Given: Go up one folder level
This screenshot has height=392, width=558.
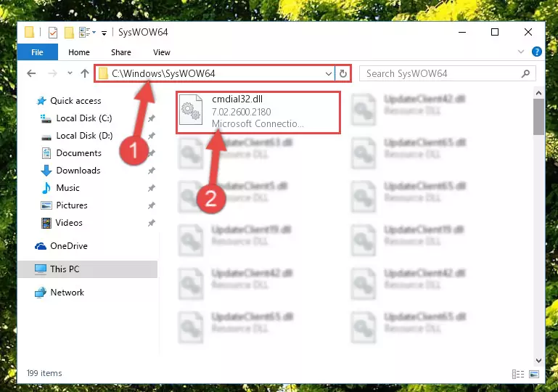Looking at the screenshot, I should pyautogui.click(x=85, y=73).
